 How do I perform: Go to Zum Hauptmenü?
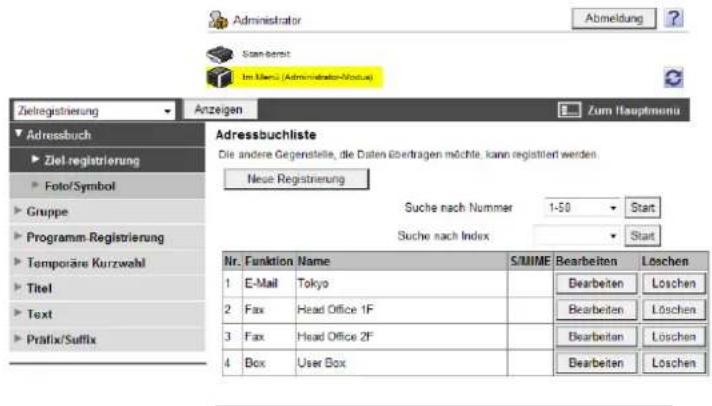[633, 110]
